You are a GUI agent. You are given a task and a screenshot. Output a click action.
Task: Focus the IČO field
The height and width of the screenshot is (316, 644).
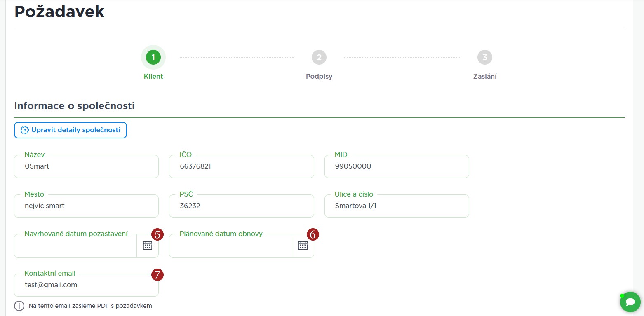[241, 166]
